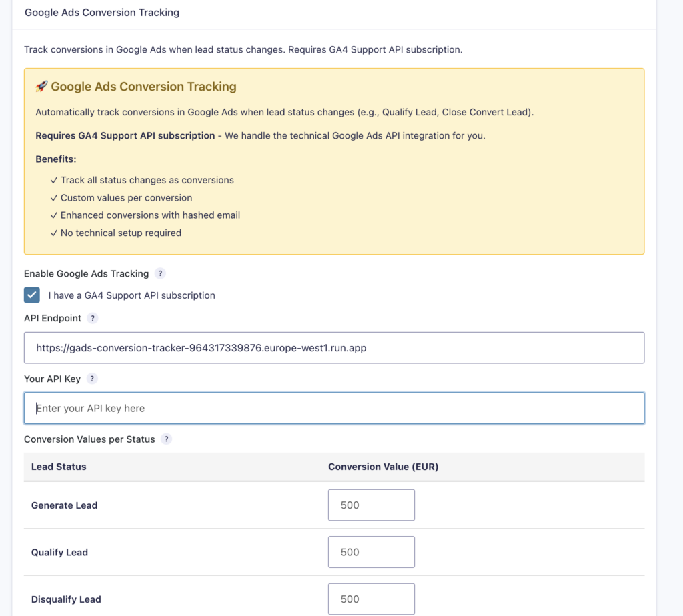Image resolution: width=683 pixels, height=616 pixels.
Task: Edit the Generate Lead value of 500
Action: tap(371, 505)
